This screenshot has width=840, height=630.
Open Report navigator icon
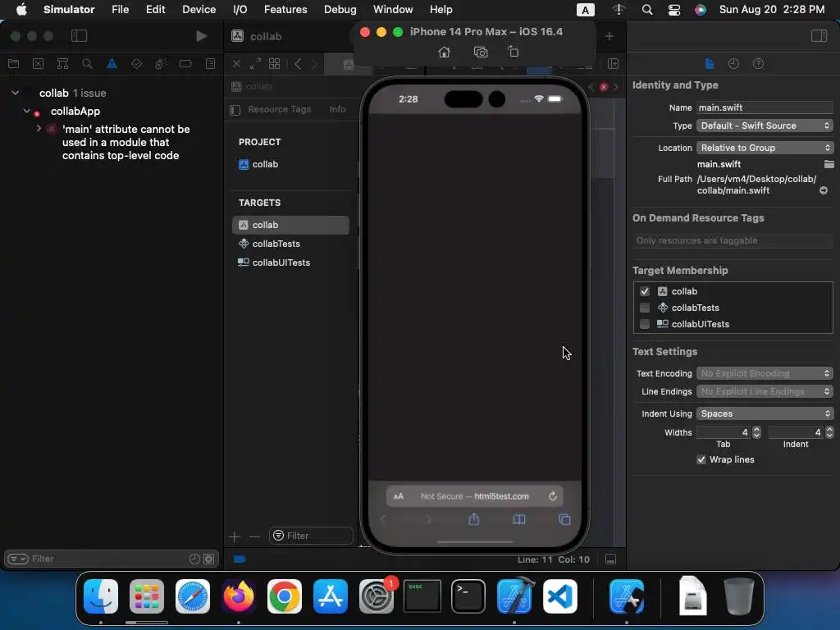point(211,64)
